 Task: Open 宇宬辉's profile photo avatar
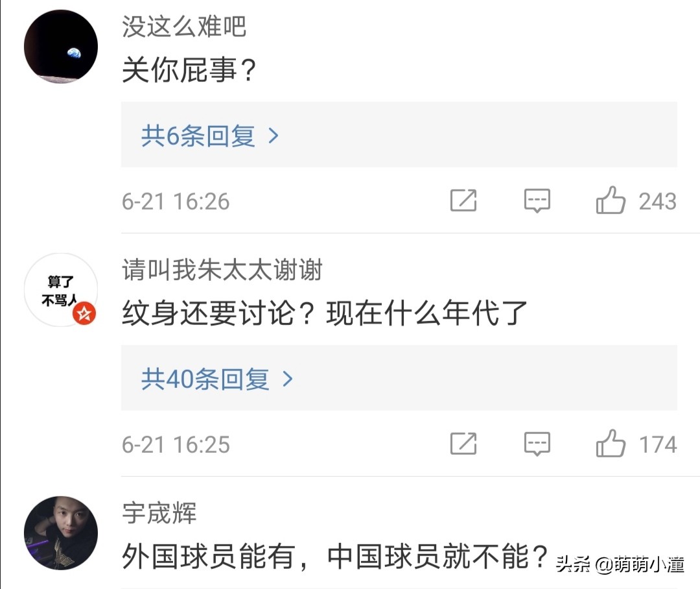(x=60, y=533)
